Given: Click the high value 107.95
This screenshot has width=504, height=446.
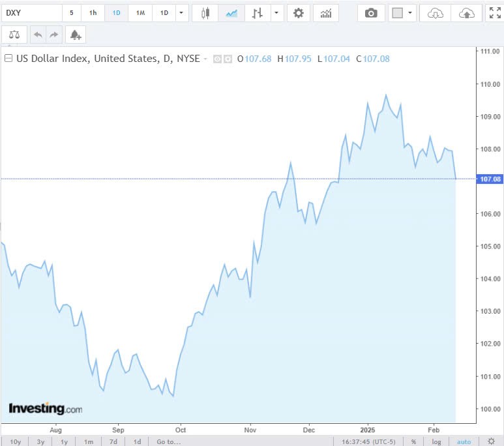Looking at the screenshot, I should 298,59.
